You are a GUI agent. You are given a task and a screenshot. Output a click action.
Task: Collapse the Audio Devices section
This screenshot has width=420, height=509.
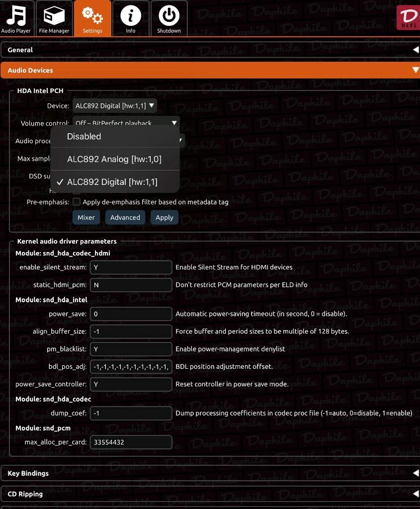pyautogui.click(x=210, y=70)
